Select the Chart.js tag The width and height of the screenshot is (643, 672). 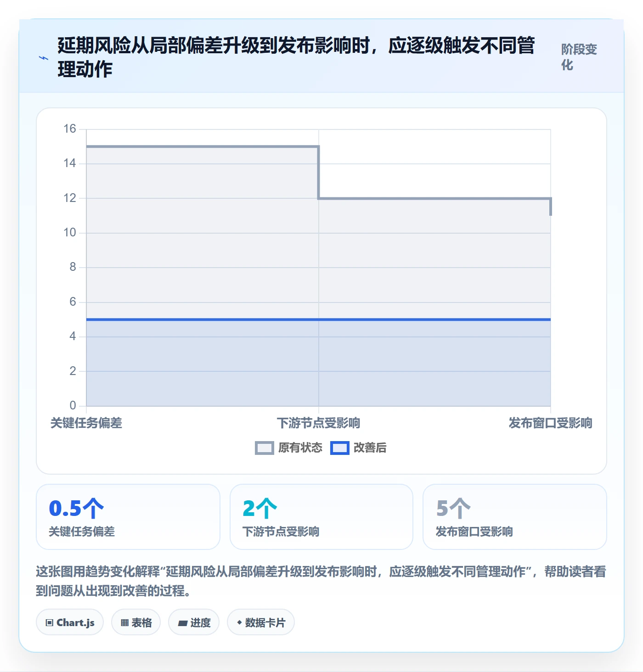click(x=70, y=622)
